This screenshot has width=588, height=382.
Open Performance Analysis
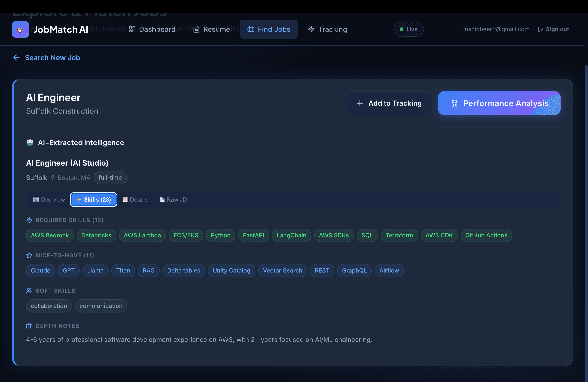[x=499, y=103]
